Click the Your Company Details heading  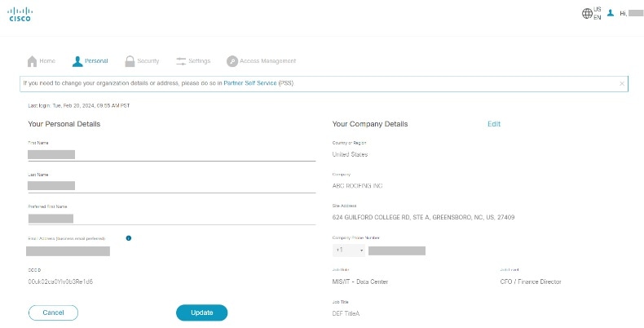pos(370,124)
